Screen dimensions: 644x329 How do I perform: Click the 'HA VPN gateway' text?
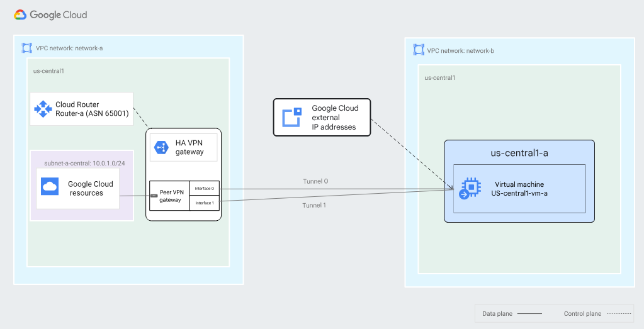pyautogui.click(x=189, y=147)
